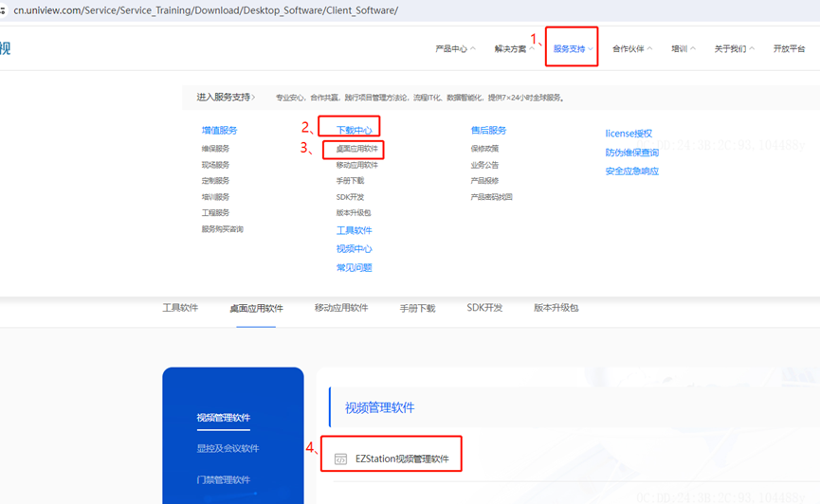Switch to the 桌面应用软件 tab

(x=256, y=308)
